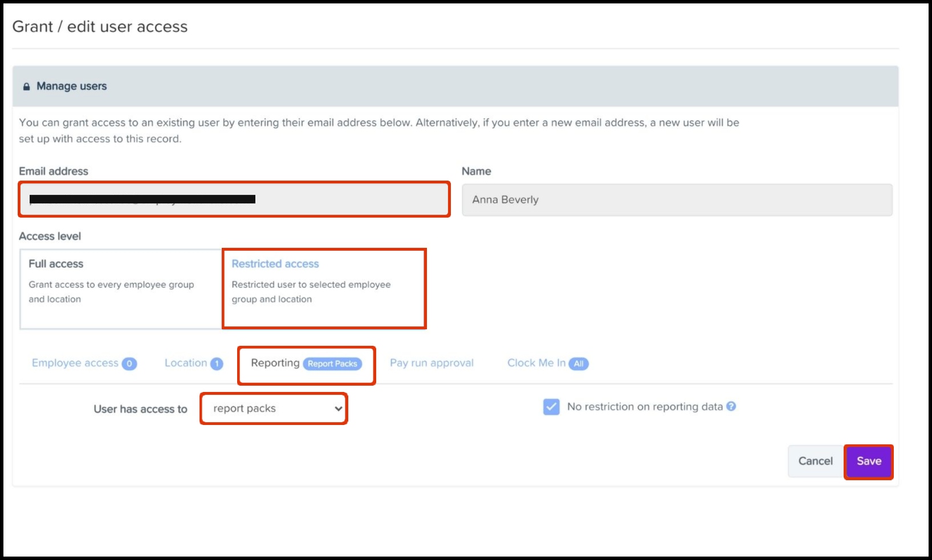Select the Full access level option
This screenshot has width=932, height=560.
[120, 289]
